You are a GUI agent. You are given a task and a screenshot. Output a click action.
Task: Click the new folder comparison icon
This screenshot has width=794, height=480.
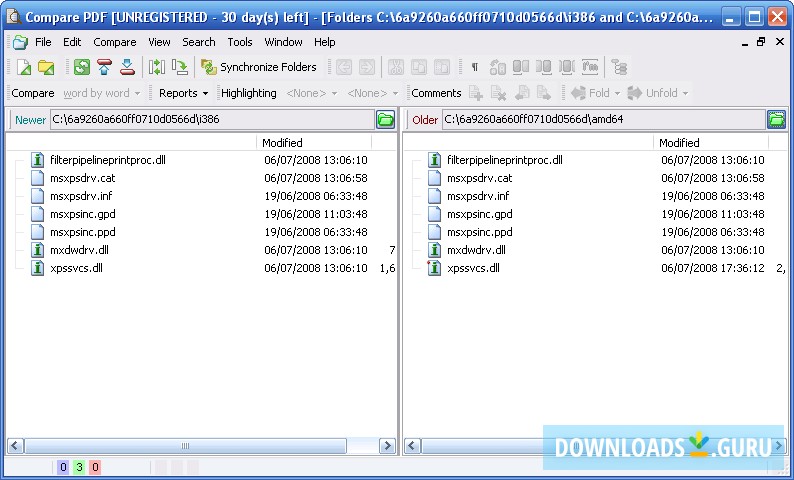[46, 67]
